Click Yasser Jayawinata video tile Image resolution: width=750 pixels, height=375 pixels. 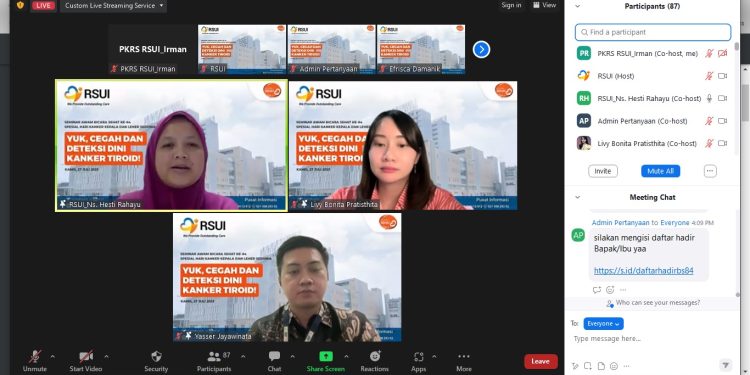pyautogui.click(x=287, y=277)
